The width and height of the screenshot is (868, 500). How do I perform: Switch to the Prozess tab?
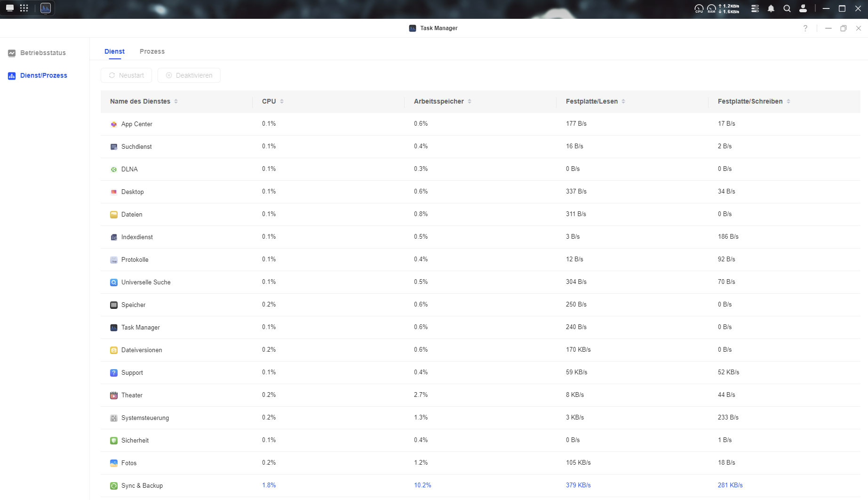pos(152,51)
